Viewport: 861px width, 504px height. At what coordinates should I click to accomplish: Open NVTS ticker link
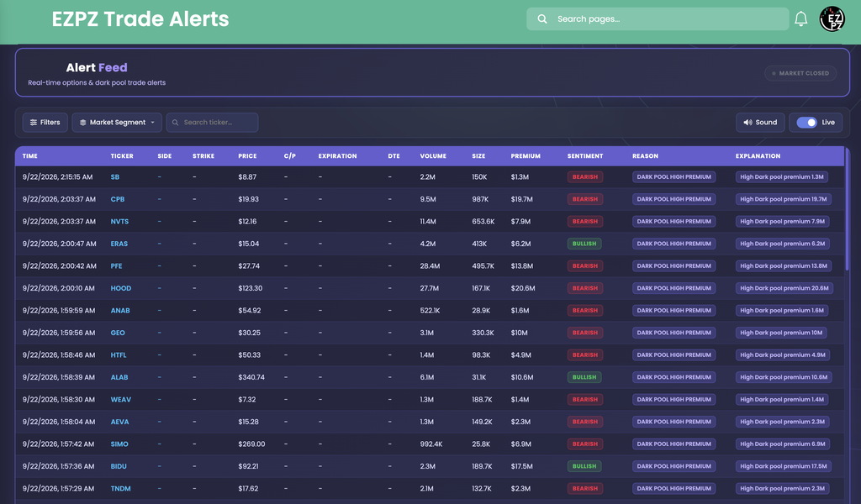point(119,222)
